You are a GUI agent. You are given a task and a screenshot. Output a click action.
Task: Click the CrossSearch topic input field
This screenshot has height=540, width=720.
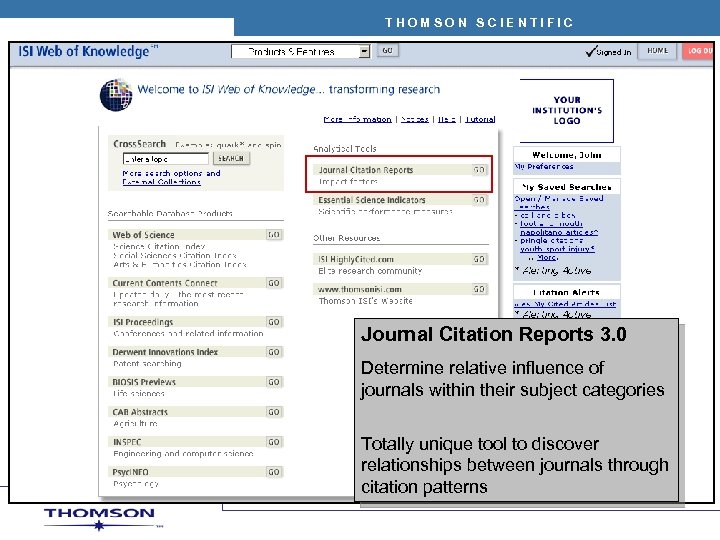click(x=165, y=159)
